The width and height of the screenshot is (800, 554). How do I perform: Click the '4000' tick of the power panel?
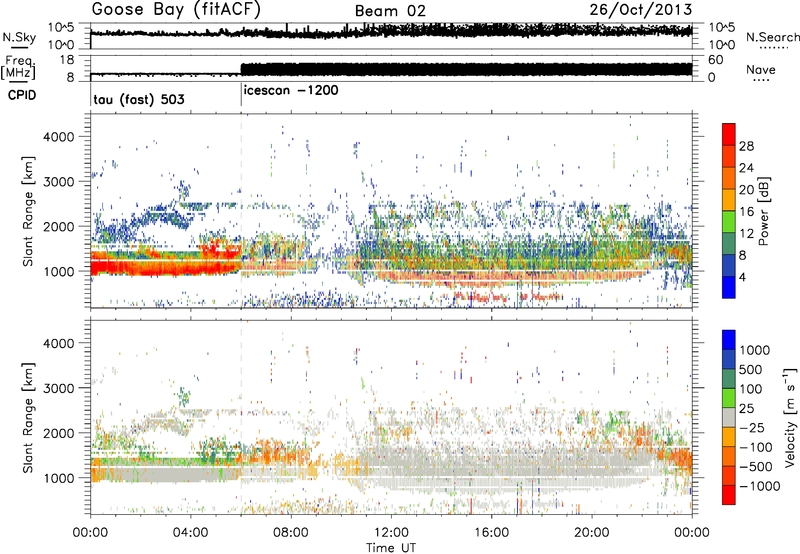tap(58, 137)
